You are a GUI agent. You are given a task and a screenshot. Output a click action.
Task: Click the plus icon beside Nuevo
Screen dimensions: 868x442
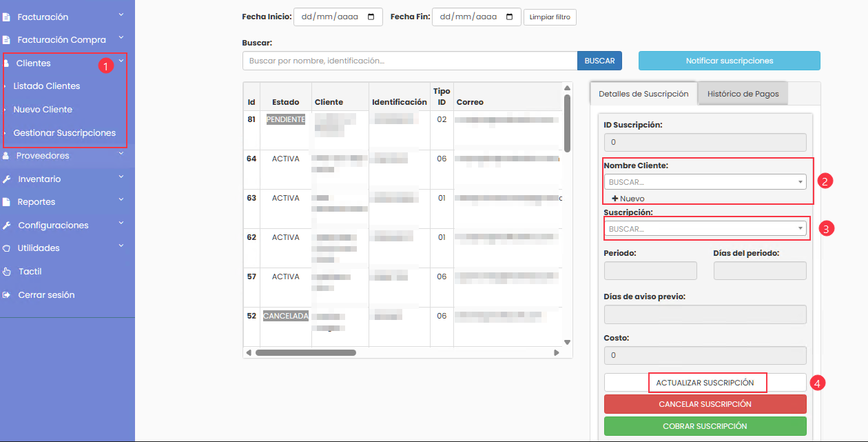click(x=614, y=199)
